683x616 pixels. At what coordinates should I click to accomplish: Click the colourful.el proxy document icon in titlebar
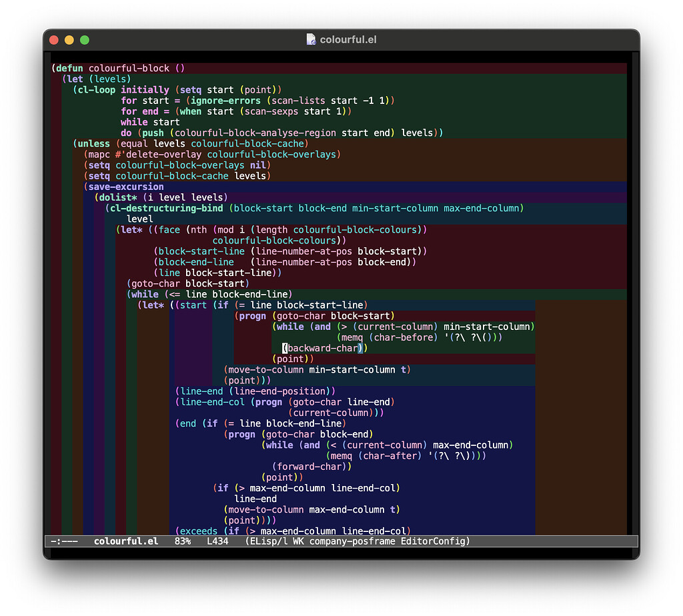311,39
